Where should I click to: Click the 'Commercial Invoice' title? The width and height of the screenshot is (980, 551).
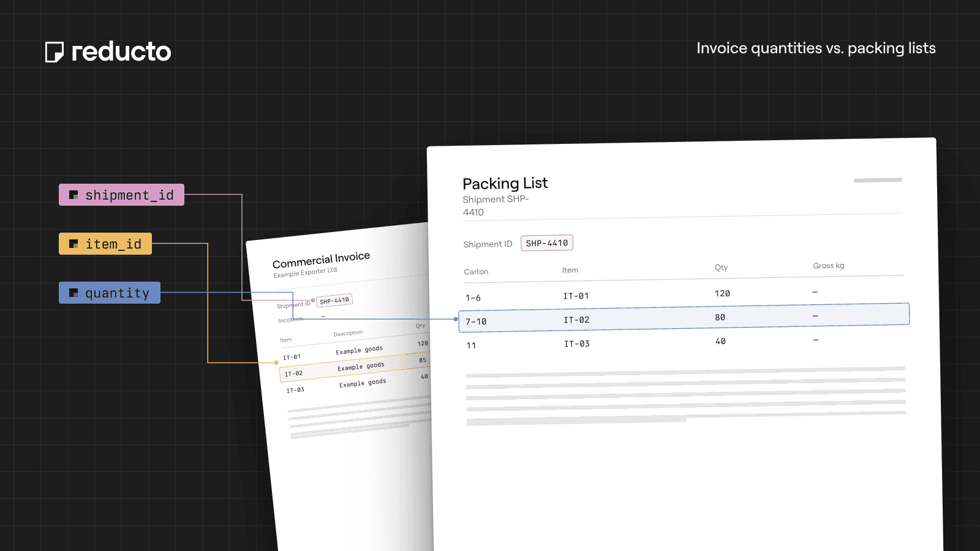[321, 260]
